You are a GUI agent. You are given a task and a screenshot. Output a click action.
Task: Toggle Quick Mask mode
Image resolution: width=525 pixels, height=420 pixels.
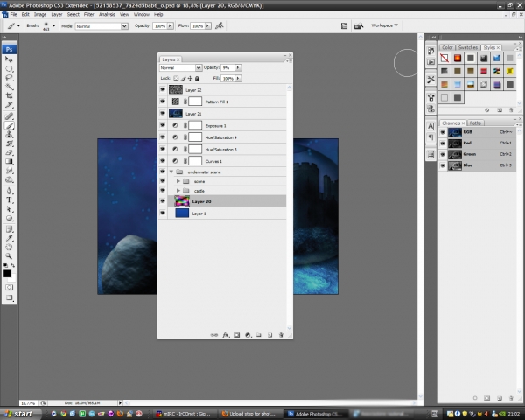[x=9, y=287]
